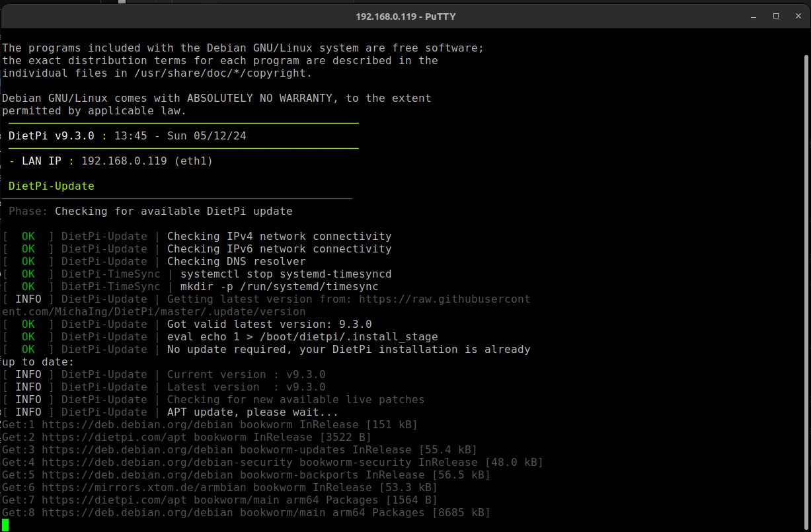Click the 'Checking IPv4 network connectivity' line

tap(279, 237)
